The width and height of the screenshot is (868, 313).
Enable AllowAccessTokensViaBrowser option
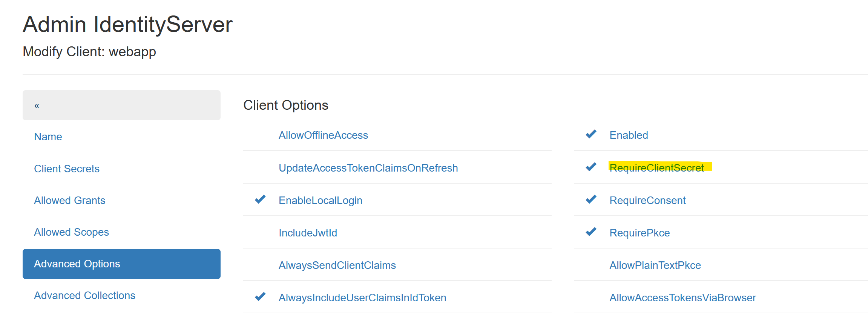[x=682, y=298]
